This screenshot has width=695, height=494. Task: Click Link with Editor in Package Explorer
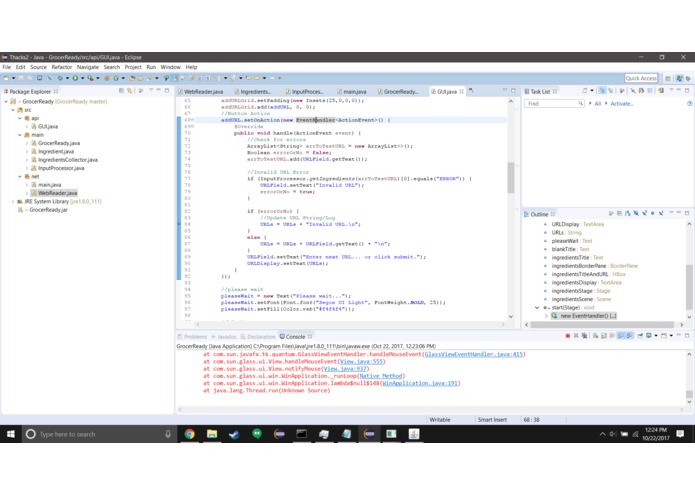click(x=130, y=91)
